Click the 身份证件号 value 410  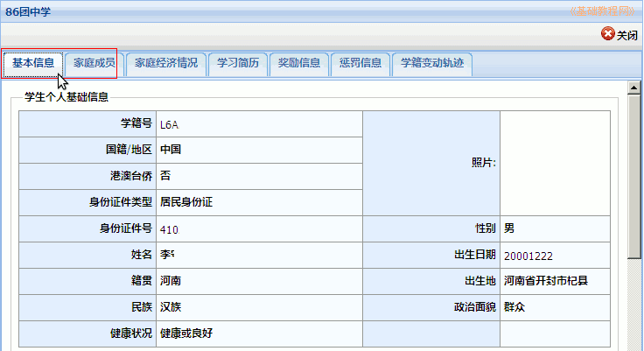tap(169, 229)
